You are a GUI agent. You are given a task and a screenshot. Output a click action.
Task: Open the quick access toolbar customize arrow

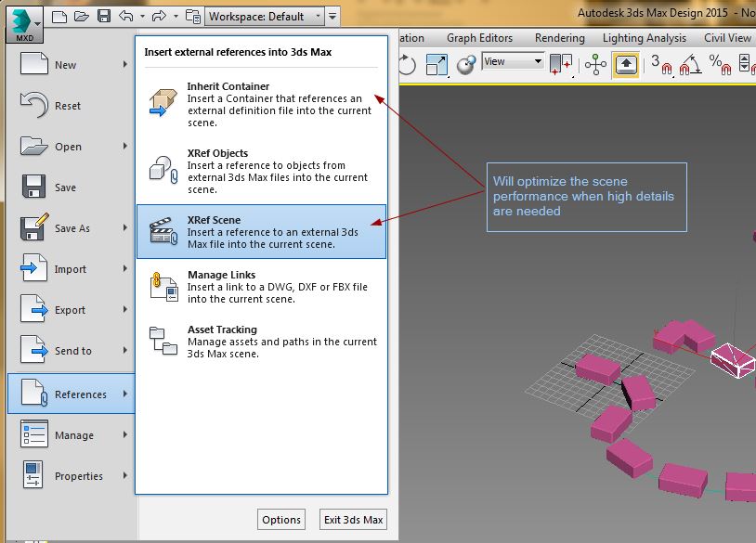pyautogui.click(x=332, y=17)
